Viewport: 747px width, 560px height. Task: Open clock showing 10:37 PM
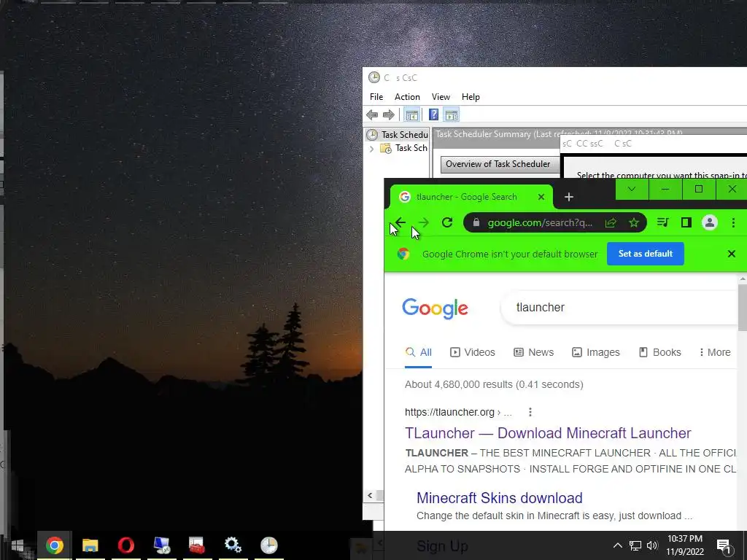pyautogui.click(x=685, y=545)
